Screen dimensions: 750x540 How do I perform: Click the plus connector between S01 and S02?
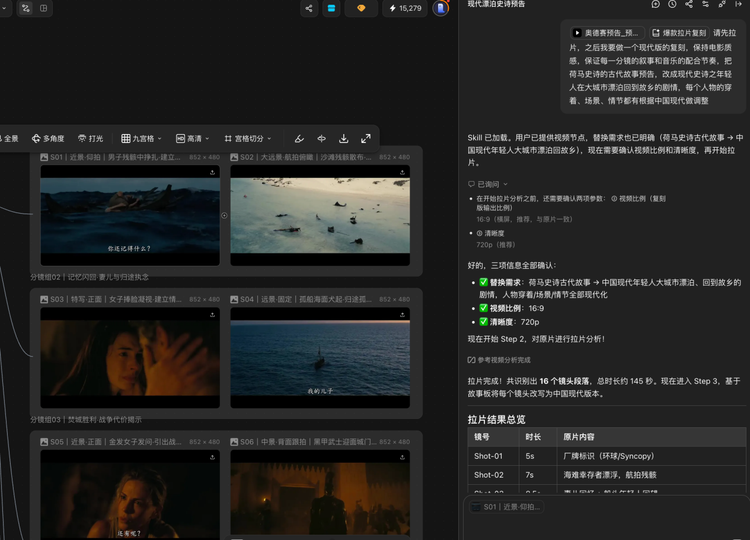click(224, 216)
